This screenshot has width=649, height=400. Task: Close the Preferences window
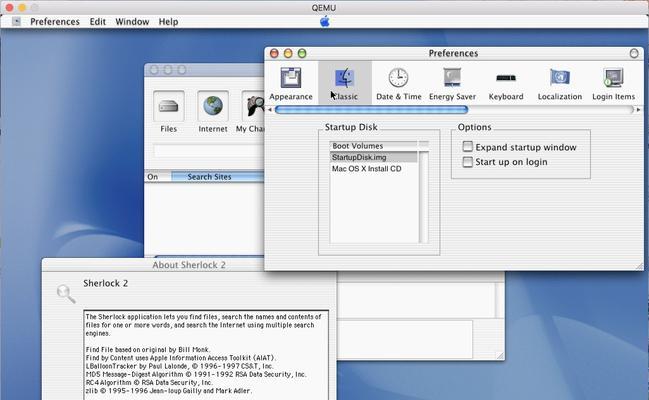[274, 53]
